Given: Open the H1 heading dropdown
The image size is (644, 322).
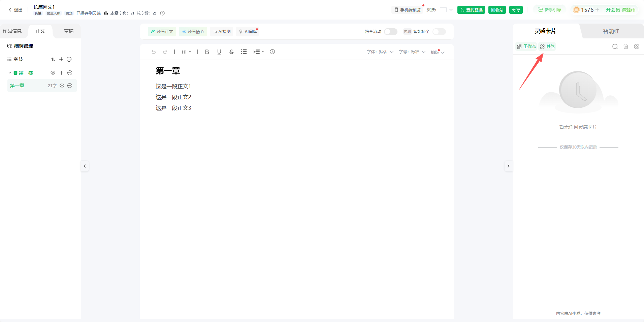Looking at the screenshot, I should 186,52.
